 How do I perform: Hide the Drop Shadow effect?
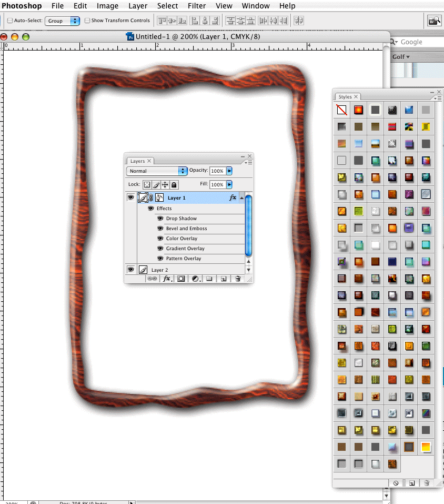(x=160, y=219)
